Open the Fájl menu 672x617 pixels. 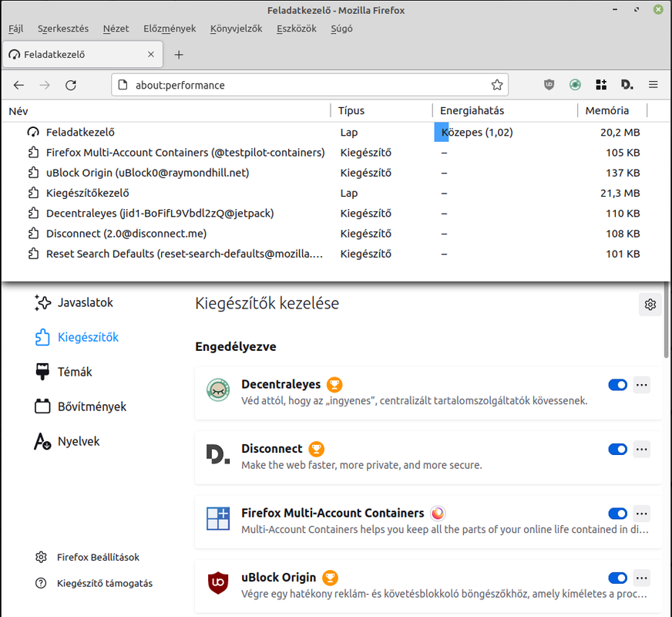click(16, 29)
